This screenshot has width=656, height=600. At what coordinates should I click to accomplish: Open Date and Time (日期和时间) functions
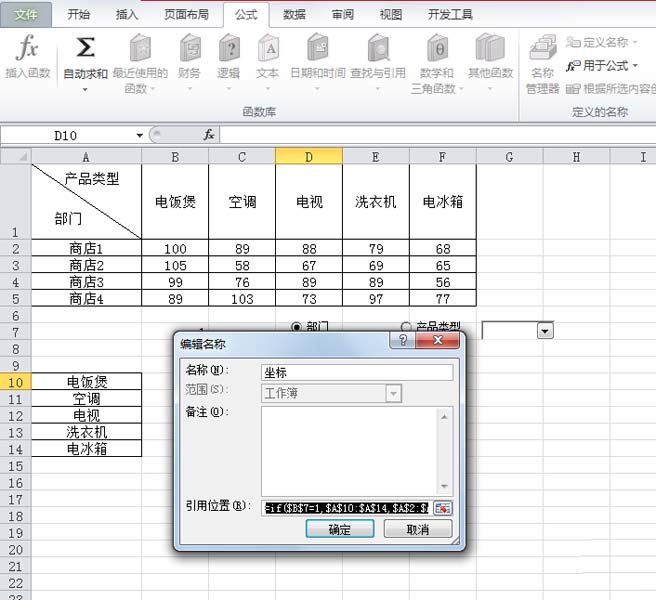pyautogui.click(x=318, y=63)
